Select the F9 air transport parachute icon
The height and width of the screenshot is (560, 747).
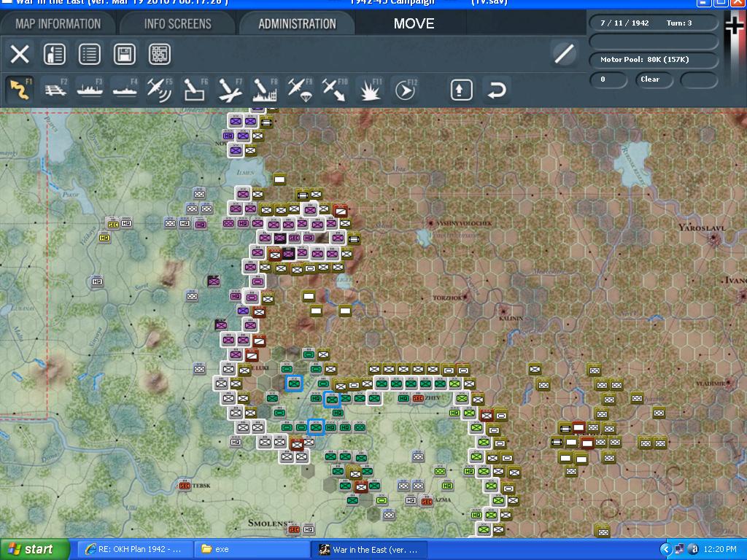coord(300,90)
